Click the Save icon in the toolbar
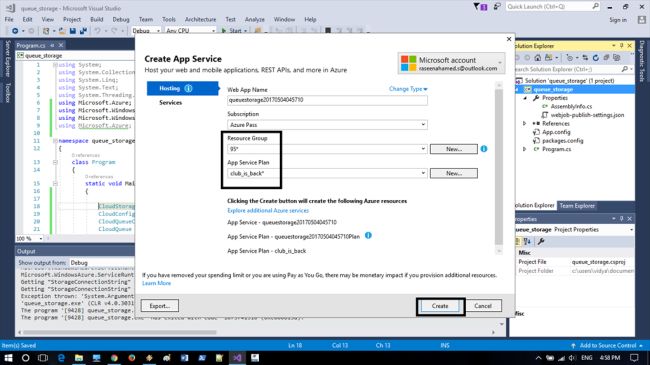 [x=73, y=31]
